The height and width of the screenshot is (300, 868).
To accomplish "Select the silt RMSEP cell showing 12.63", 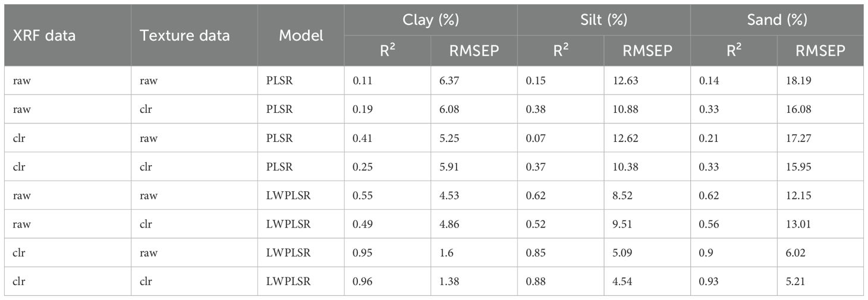I will 625,81.
